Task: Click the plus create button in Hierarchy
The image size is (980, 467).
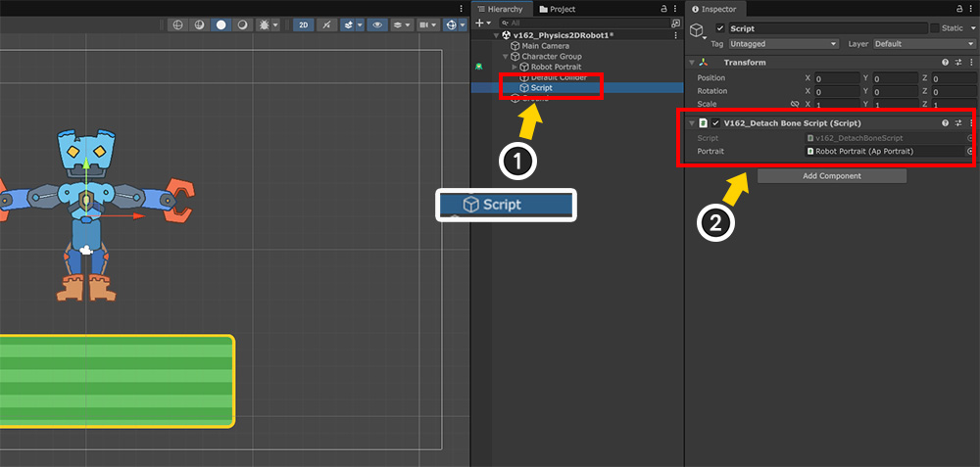Action: click(x=480, y=23)
